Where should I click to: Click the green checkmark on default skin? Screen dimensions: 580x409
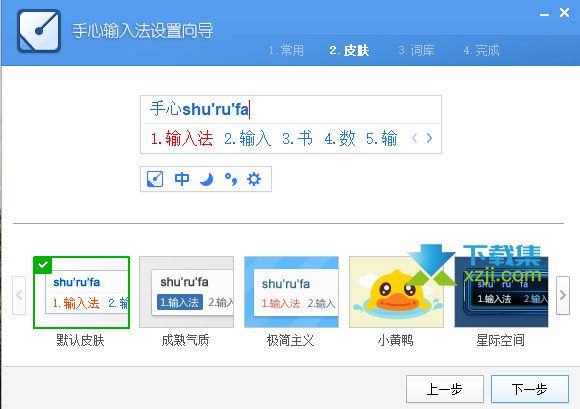tap(43, 265)
